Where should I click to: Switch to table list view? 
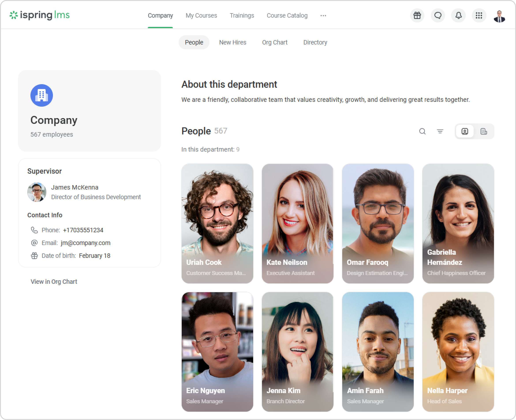click(x=484, y=131)
